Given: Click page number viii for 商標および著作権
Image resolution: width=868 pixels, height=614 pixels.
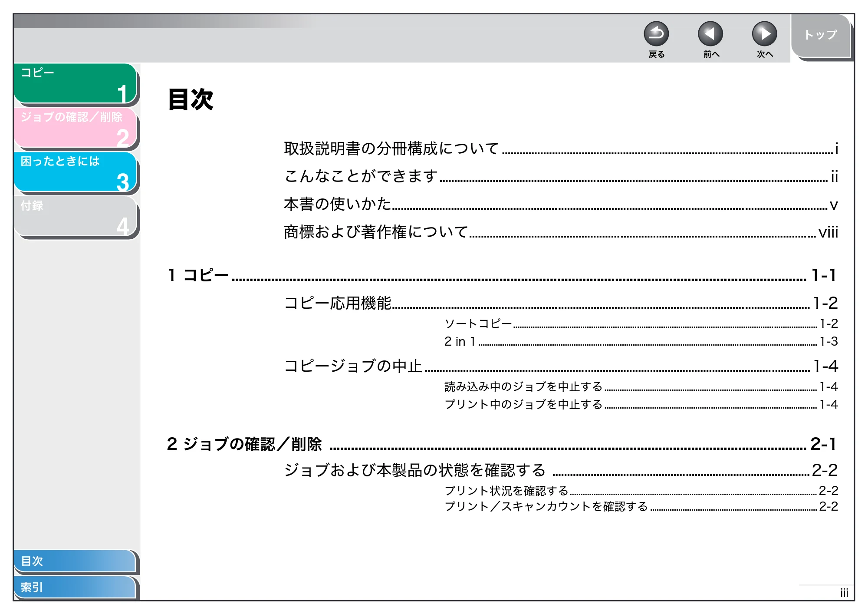Looking at the screenshot, I should click(x=828, y=233).
